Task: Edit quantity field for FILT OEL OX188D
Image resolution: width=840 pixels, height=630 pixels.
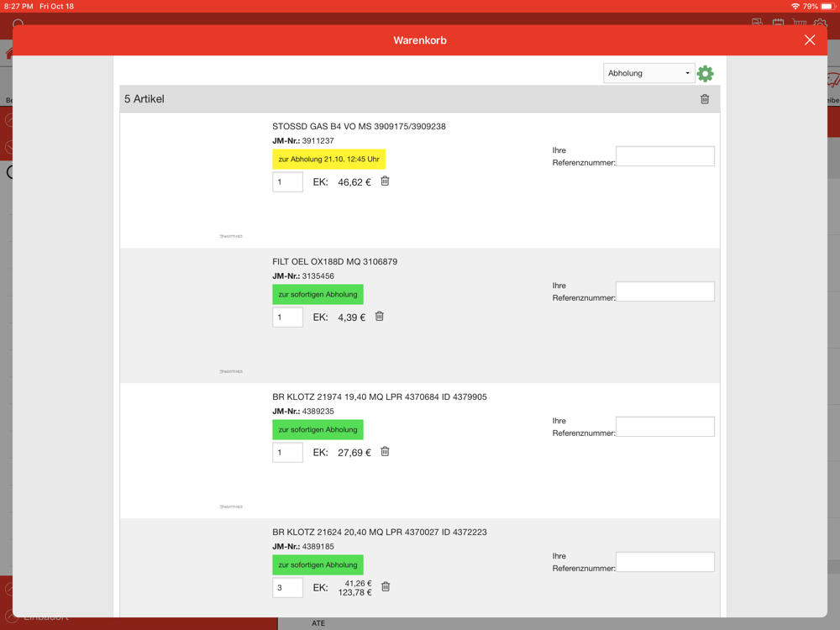Action: [x=287, y=318]
